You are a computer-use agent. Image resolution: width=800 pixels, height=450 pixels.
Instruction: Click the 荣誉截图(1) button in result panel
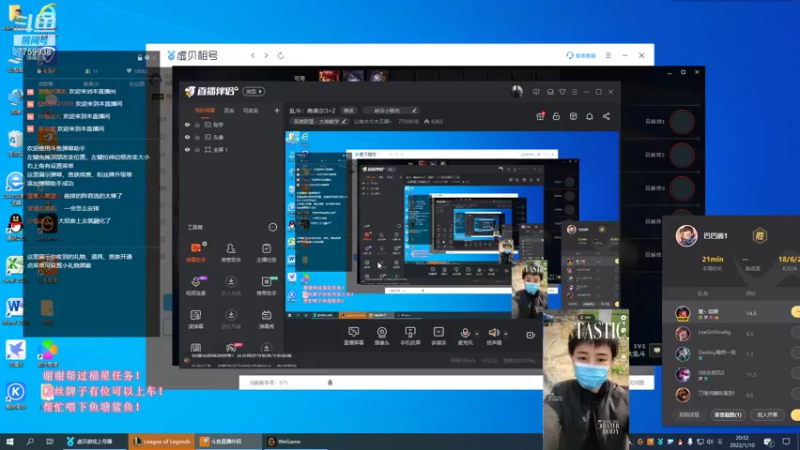[x=728, y=415]
